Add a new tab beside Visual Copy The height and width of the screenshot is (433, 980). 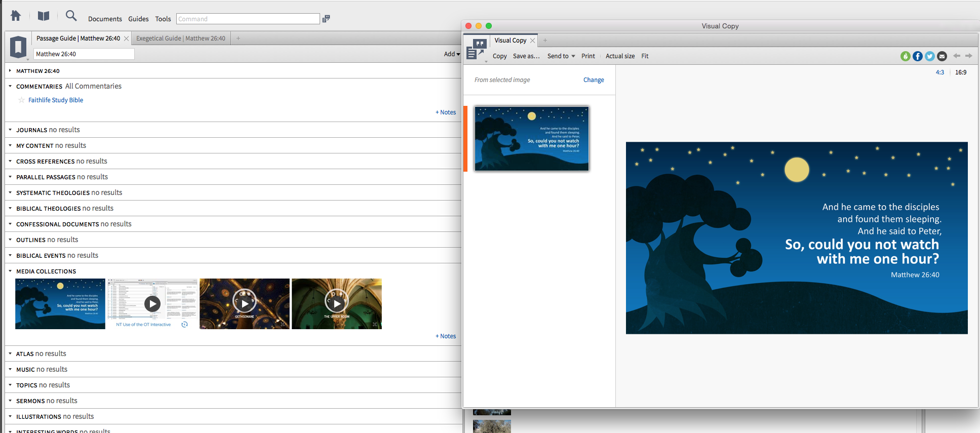(545, 41)
